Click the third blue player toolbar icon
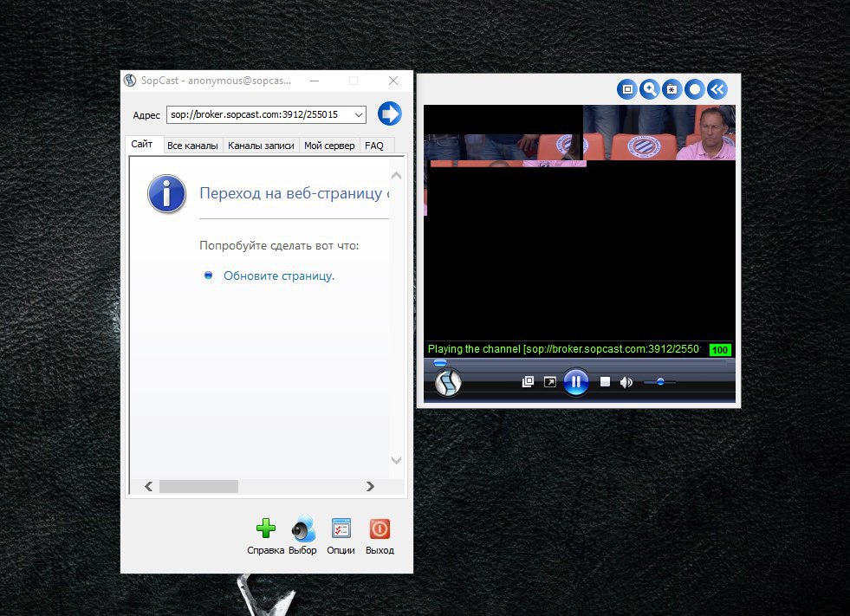The width and height of the screenshot is (850, 616). 672,89
